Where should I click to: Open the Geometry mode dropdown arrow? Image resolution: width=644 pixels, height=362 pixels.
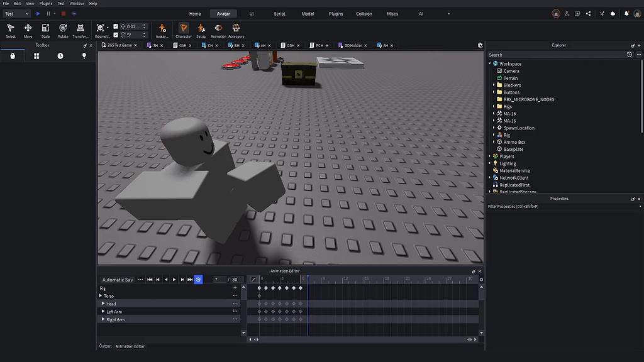click(x=108, y=28)
